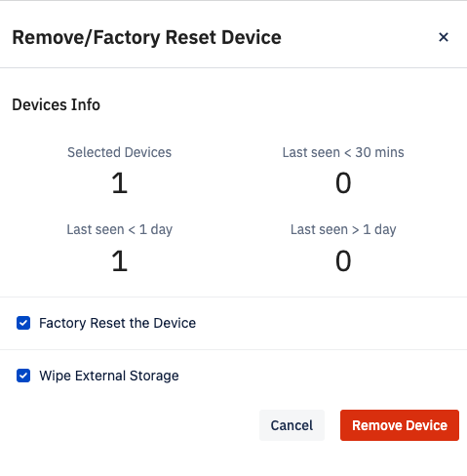The height and width of the screenshot is (476, 467).
Task: Confirm with the red Remove Device button
Action: coord(400,425)
